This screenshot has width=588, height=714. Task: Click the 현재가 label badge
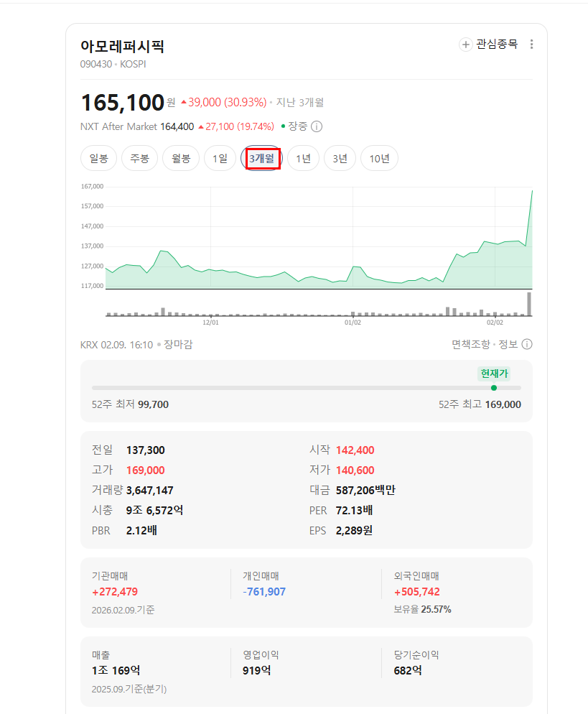(494, 374)
